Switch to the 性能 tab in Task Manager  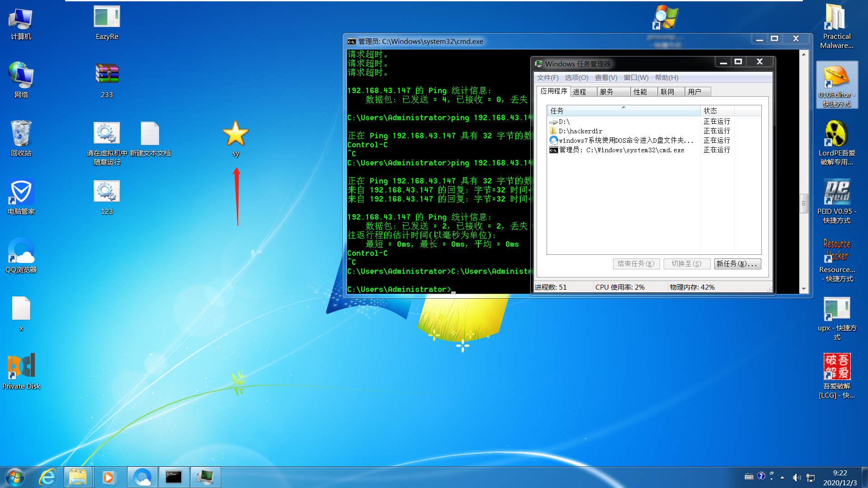point(640,92)
